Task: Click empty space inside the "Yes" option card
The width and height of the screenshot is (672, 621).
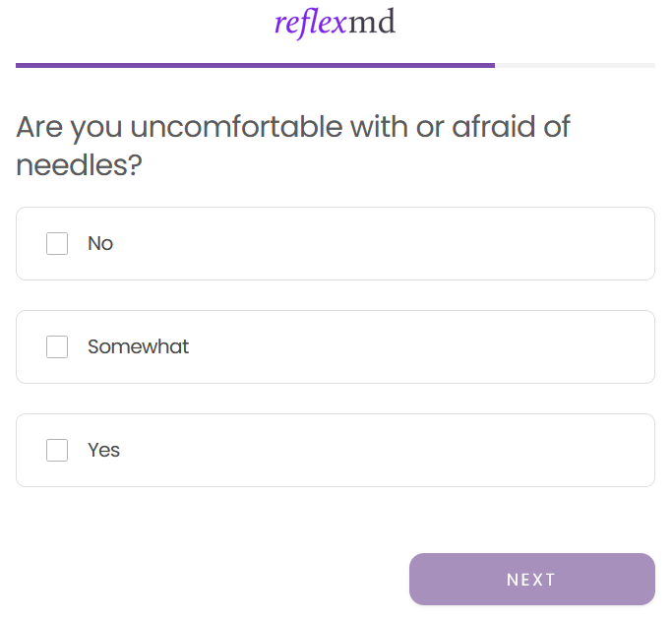Action: pos(394,450)
